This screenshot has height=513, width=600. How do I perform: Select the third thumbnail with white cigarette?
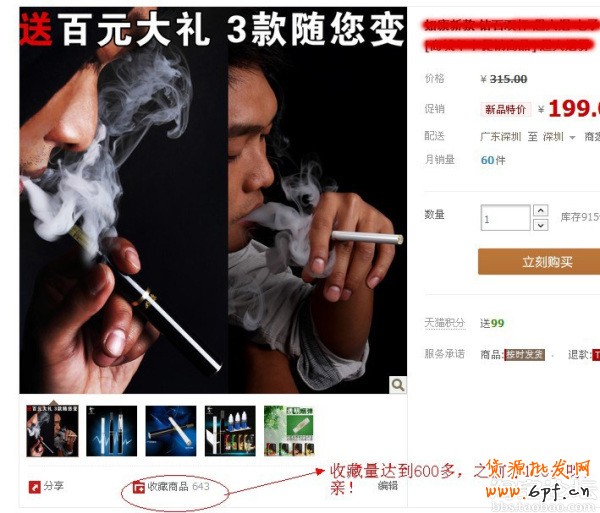[x=171, y=431]
